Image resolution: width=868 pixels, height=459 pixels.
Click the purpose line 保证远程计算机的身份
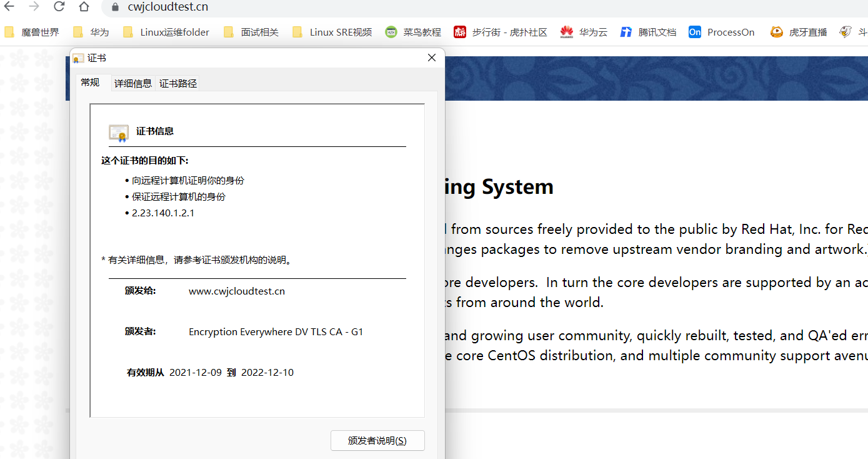(179, 196)
